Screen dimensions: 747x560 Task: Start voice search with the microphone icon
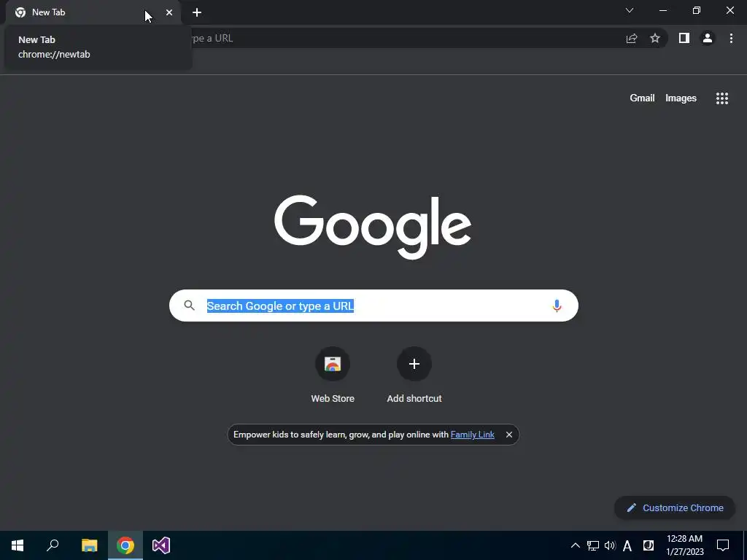pyautogui.click(x=557, y=306)
